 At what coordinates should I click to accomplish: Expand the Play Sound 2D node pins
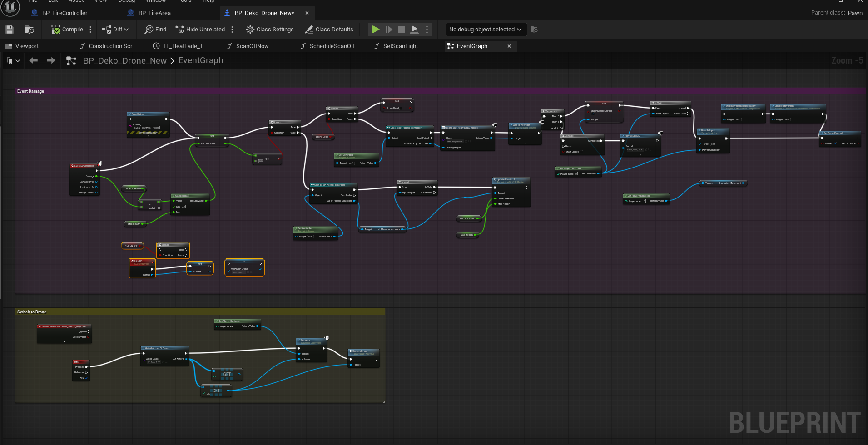coord(640,154)
